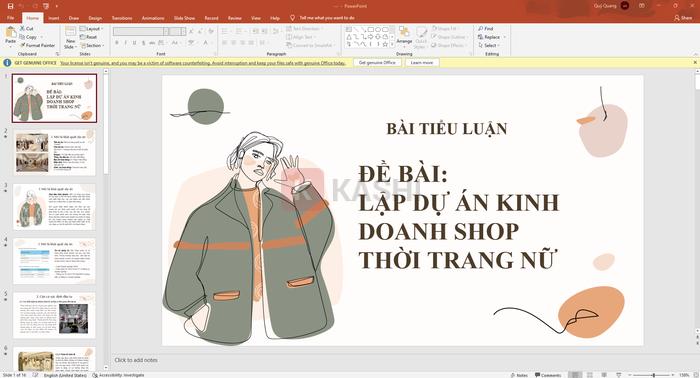Toggle bulleted list
The height and width of the screenshot is (378, 700).
tap(225, 31)
